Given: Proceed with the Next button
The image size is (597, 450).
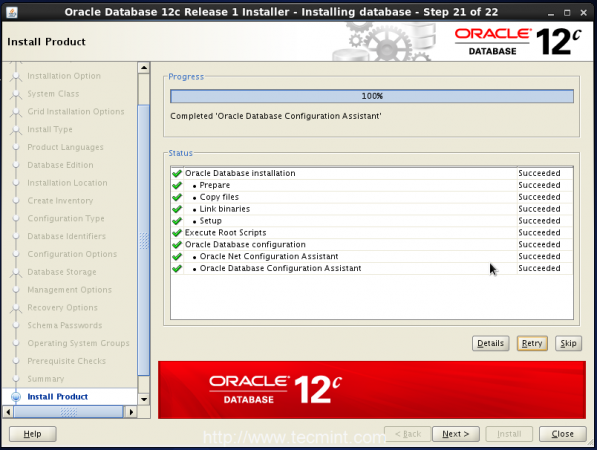Looking at the screenshot, I should click(x=456, y=434).
